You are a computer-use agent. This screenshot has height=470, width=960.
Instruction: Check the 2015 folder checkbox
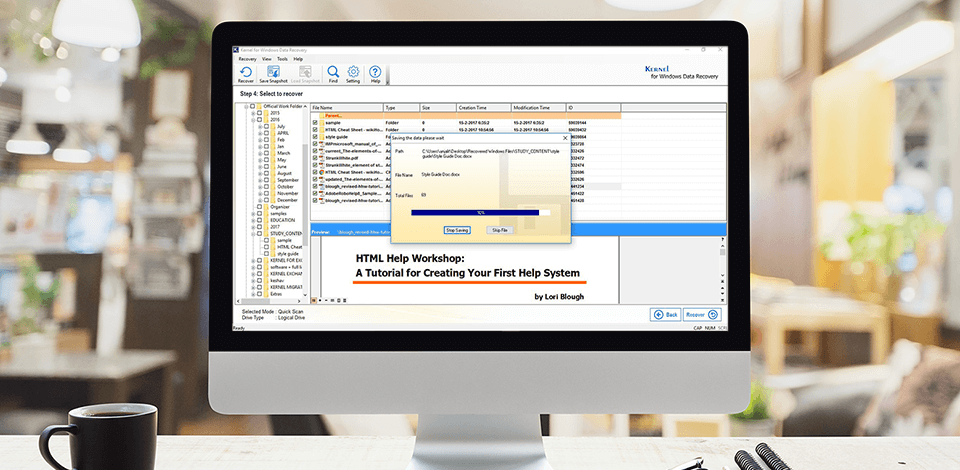coord(259,113)
